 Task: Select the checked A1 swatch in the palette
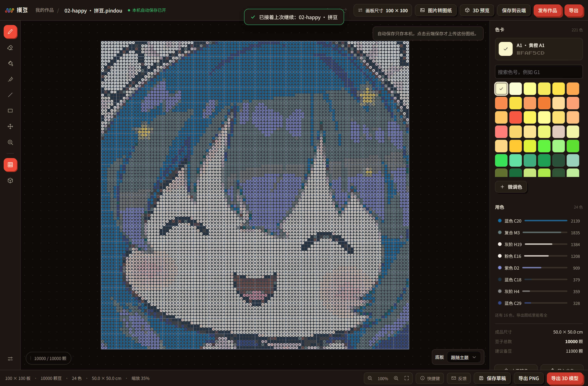pos(501,89)
